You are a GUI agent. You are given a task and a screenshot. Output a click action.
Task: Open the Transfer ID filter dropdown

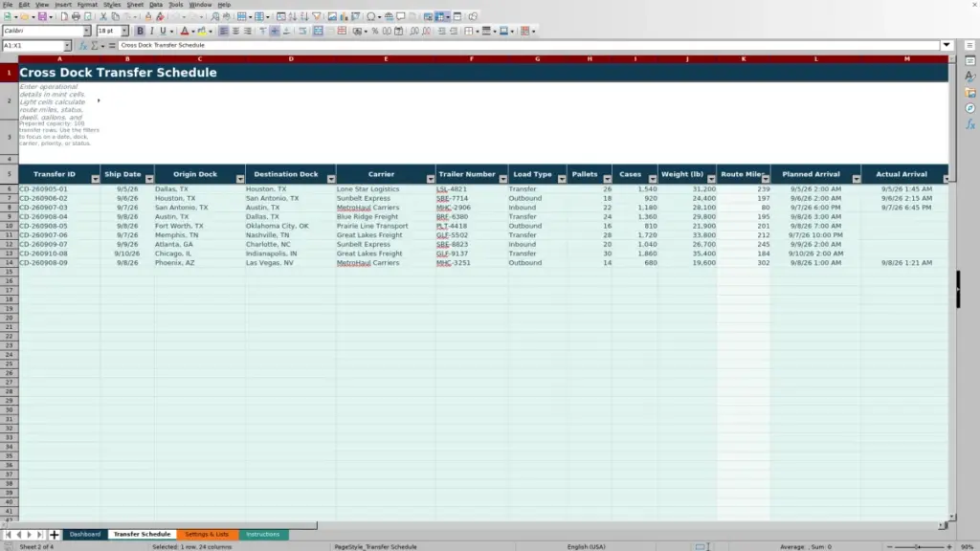[95, 179]
